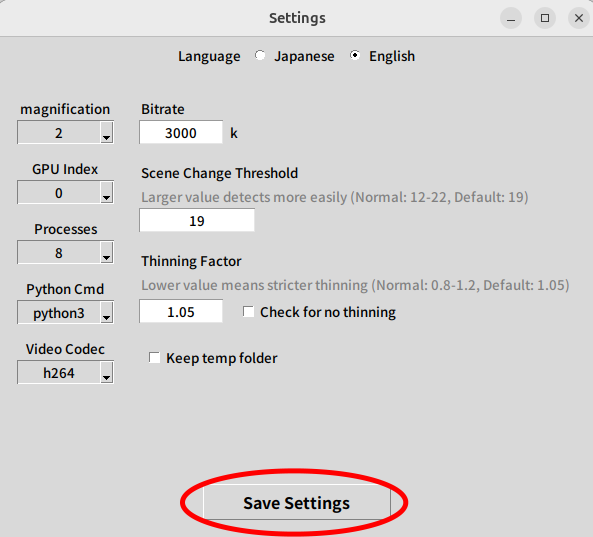Click the magnification value 2
The height and width of the screenshot is (537, 593).
(x=59, y=133)
